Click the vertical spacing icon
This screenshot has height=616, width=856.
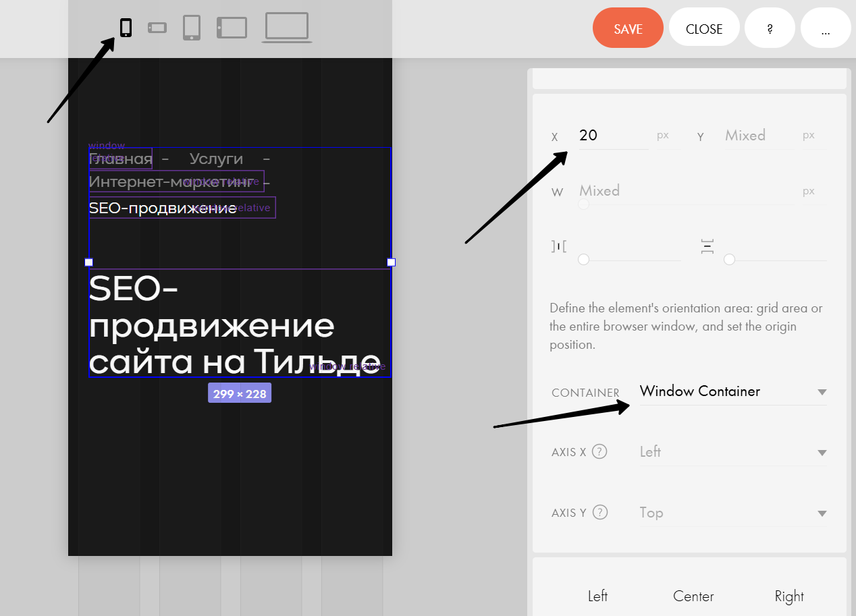707,246
